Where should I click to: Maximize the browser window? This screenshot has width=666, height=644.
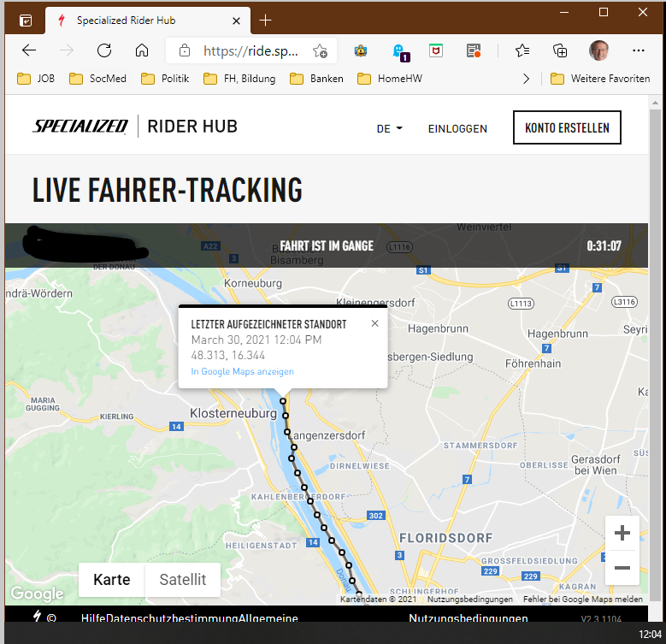click(604, 12)
